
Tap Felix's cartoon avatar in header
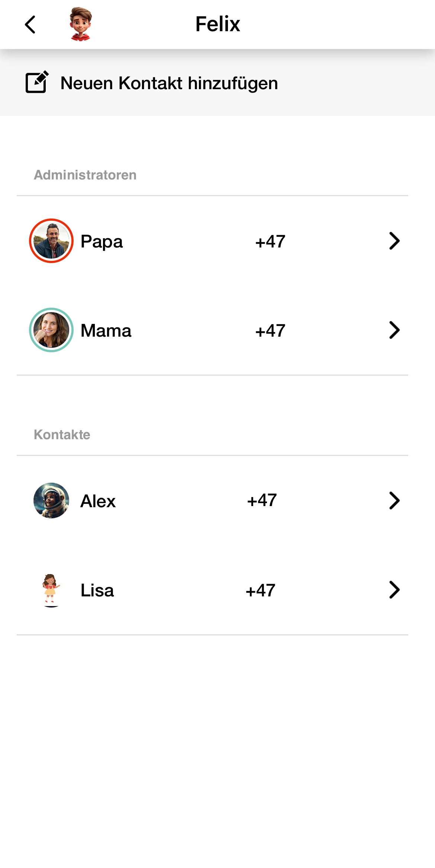(x=80, y=24)
